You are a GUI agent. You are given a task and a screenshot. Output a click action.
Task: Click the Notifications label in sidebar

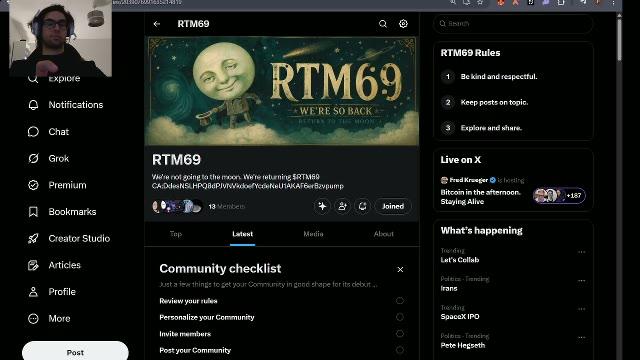tap(76, 105)
